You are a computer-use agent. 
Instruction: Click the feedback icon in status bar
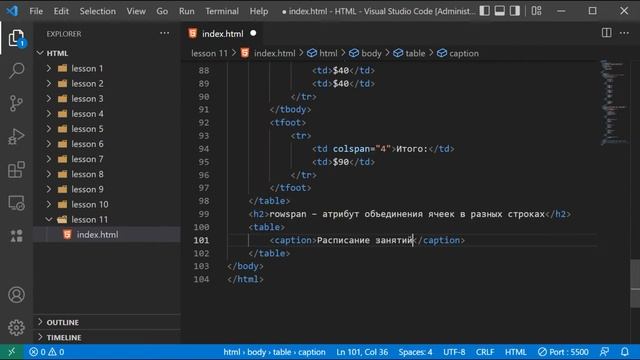point(604,352)
